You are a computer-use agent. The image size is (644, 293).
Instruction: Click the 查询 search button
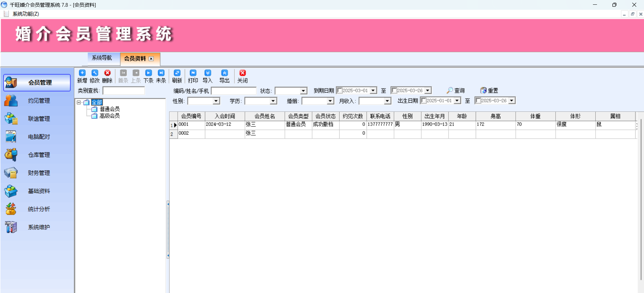456,90
